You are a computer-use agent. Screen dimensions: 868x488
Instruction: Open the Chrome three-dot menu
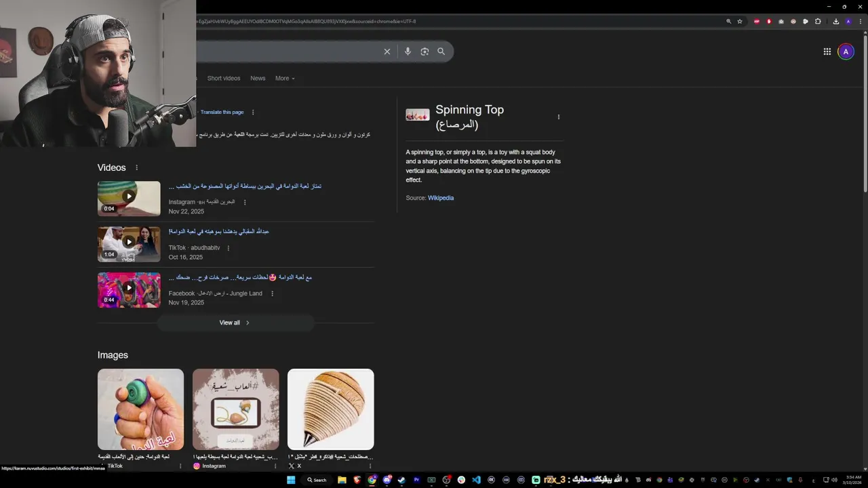861,21
